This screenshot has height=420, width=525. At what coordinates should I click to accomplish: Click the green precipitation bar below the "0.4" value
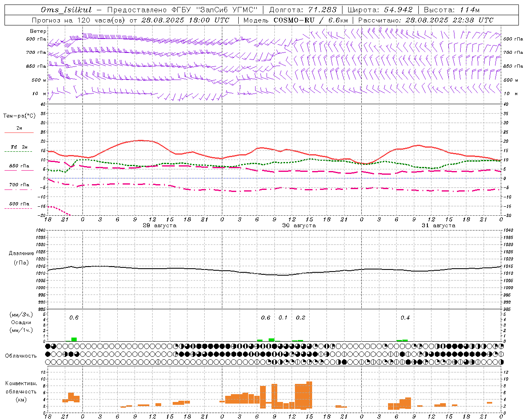point(405,340)
